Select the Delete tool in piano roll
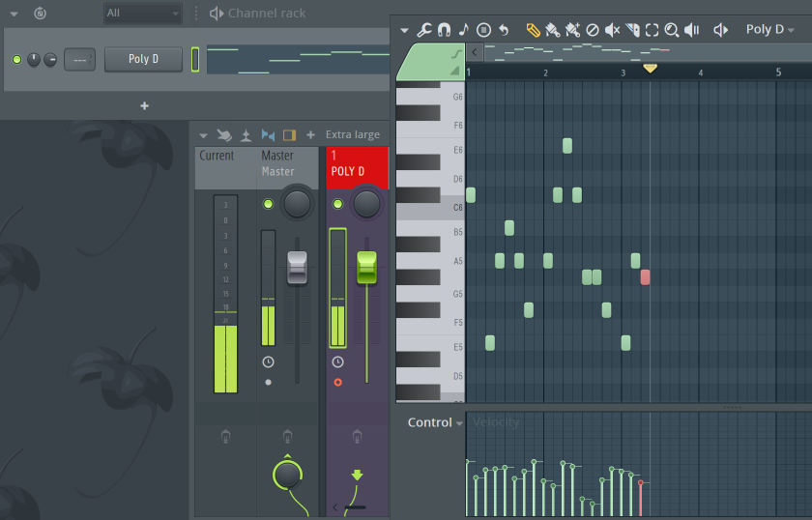This screenshot has height=520, width=812. [593, 30]
